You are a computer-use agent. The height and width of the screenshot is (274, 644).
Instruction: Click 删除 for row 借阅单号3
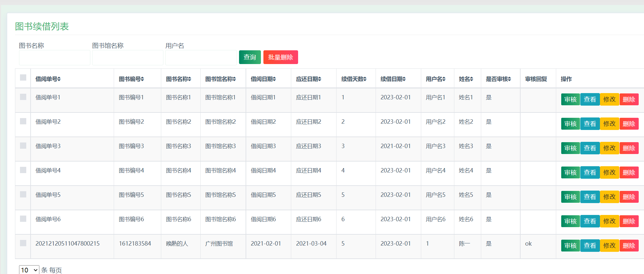coord(629,148)
